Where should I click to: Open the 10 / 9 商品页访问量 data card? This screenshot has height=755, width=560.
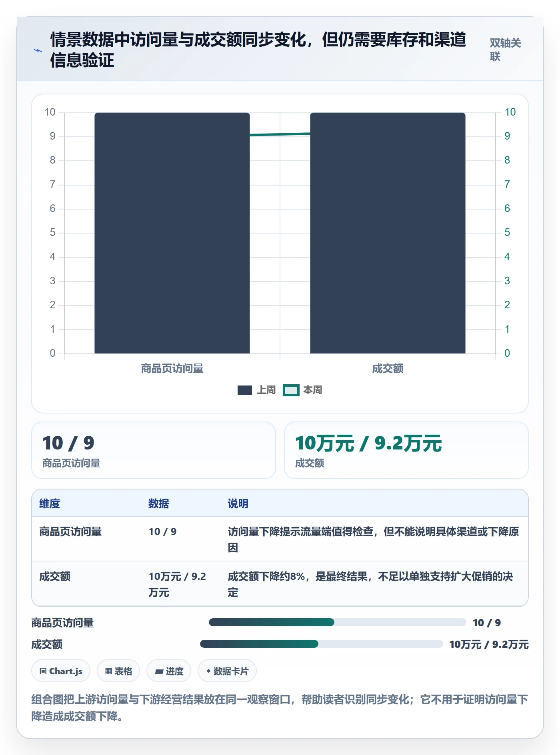tap(154, 450)
